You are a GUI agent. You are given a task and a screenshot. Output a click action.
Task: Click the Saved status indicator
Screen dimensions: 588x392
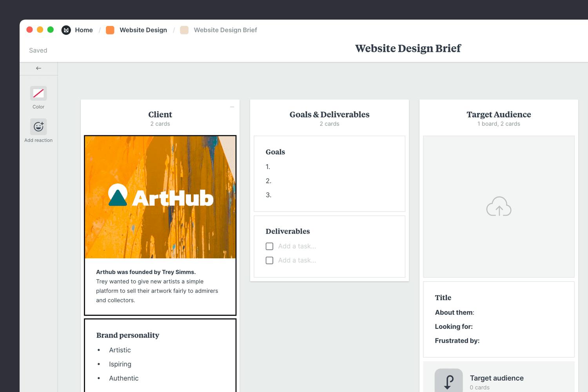pos(38,50)
